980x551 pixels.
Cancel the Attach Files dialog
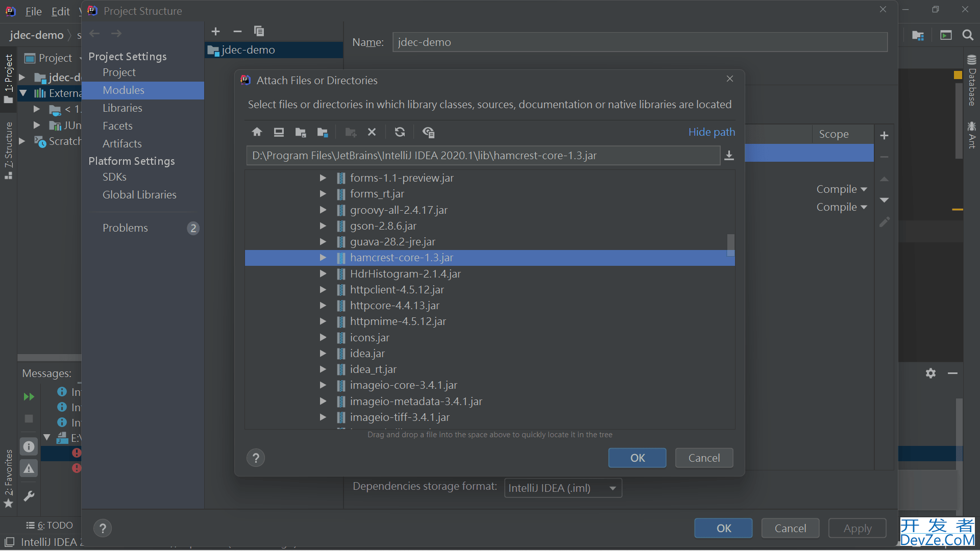tap(704, 458)
